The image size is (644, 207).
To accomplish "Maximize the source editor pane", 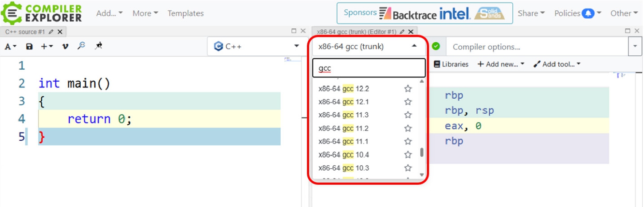I will (x=294, y=31).
